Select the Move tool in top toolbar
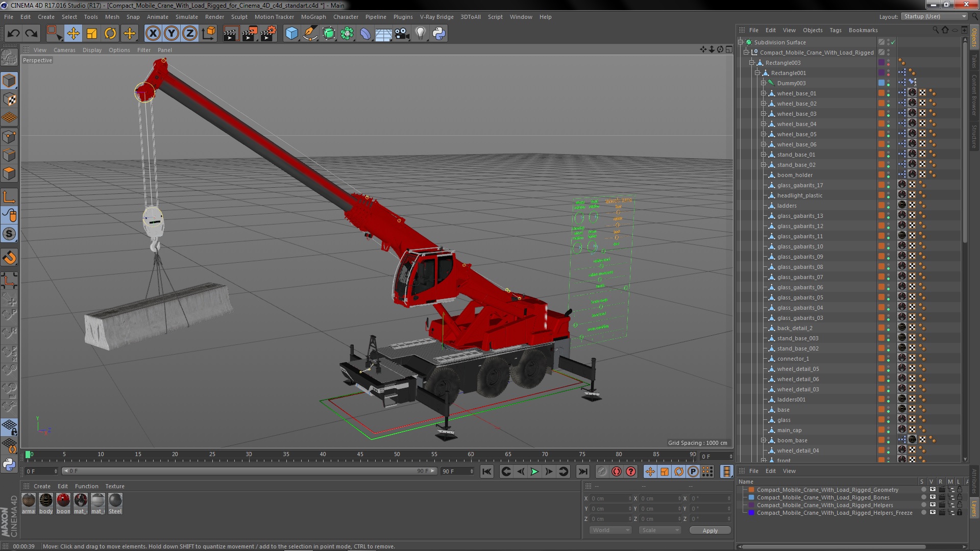980x551 pixels. tap(73, 34)
